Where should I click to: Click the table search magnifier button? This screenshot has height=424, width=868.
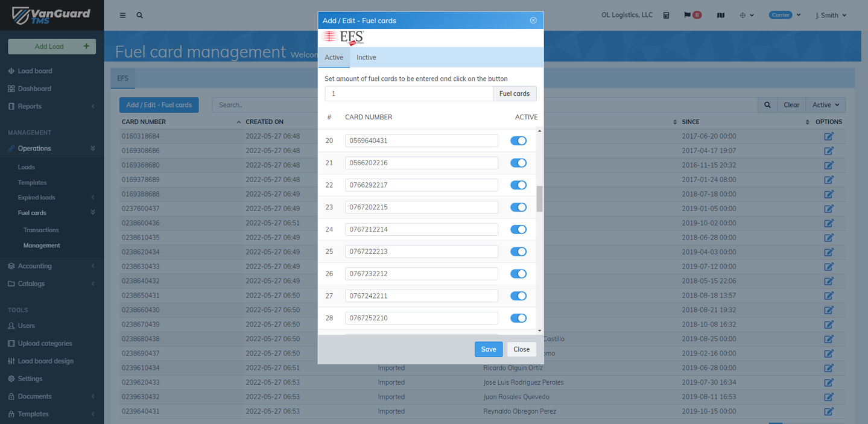(x=767, y=105)
